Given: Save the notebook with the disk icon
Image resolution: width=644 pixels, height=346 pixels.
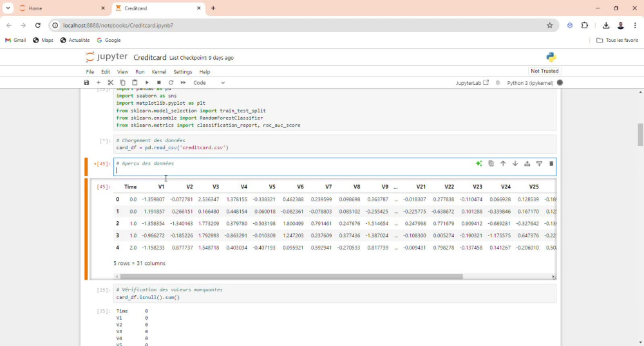Looking at the screenshot, I should [x=86, y=83].
